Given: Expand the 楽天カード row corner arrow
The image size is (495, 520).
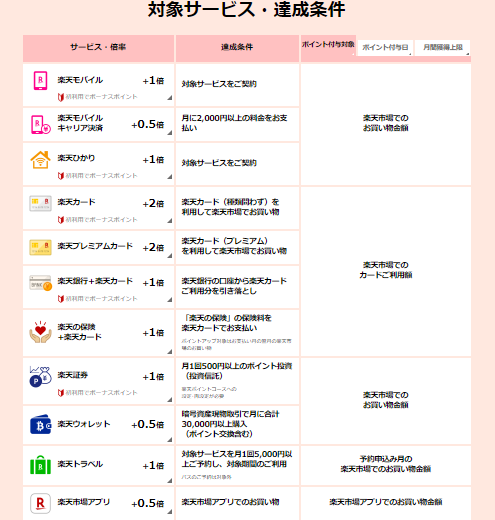Looking at the screenshot, I should click(170, 221).
